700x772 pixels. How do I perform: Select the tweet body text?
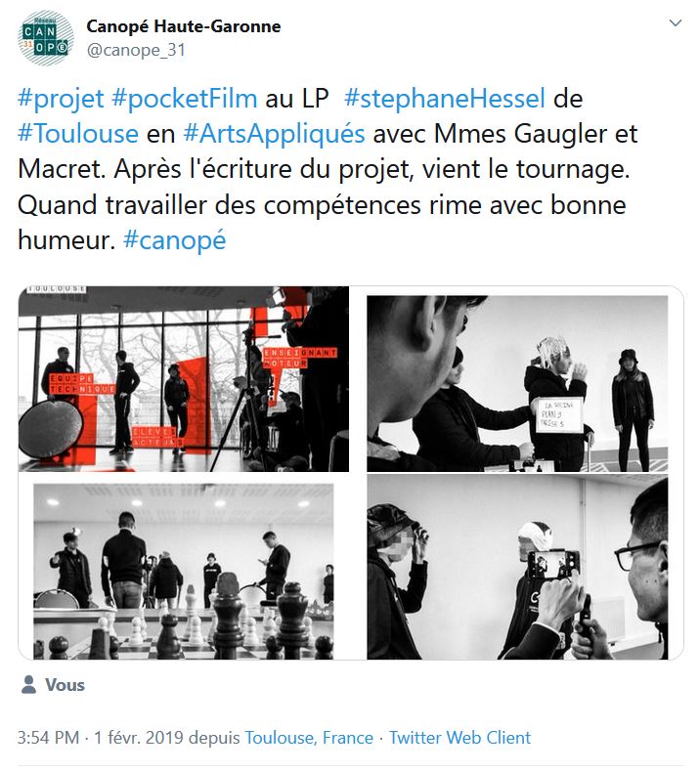click(x=328, y=169)
